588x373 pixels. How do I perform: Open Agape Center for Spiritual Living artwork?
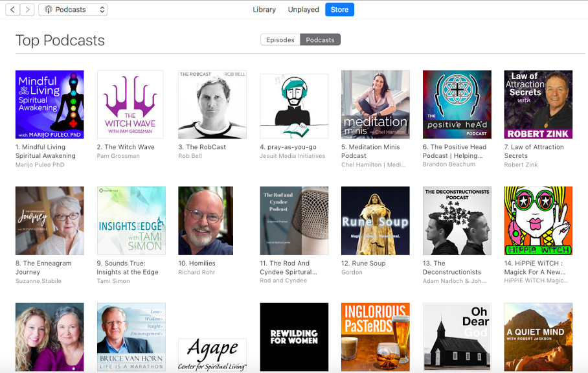212,355
